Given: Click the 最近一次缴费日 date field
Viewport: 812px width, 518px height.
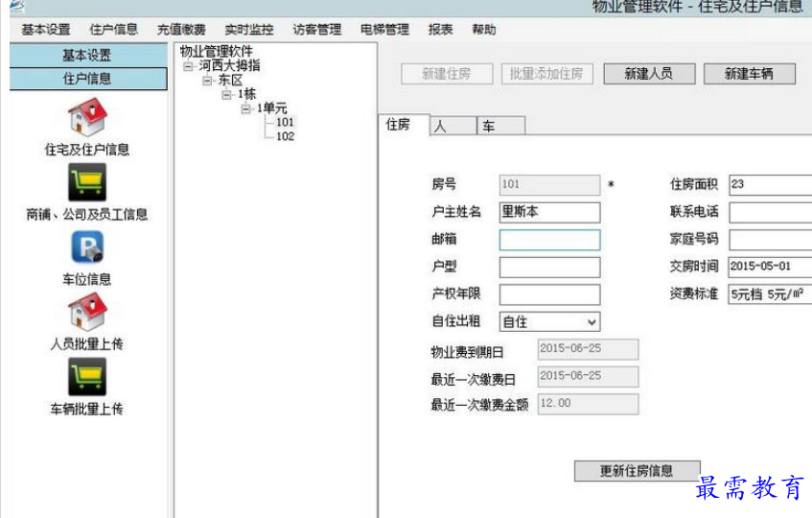Looking at the screenshot, I should (x=588, y=377).
